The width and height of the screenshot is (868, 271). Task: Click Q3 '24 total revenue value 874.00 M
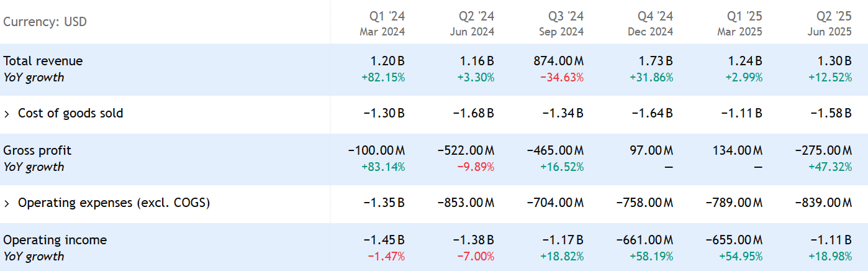(x=558, y=61)
